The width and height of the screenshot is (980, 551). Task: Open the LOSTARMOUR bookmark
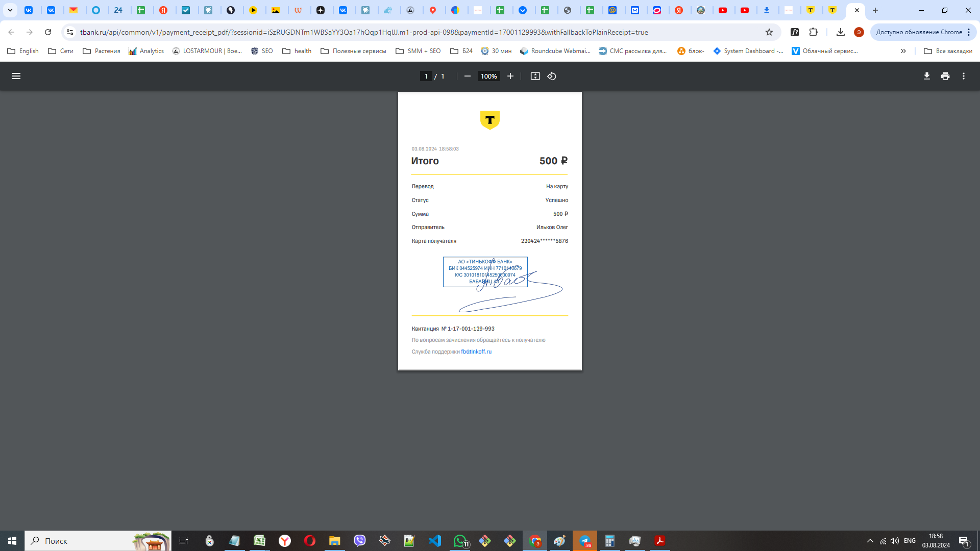[x=207, y=51]
